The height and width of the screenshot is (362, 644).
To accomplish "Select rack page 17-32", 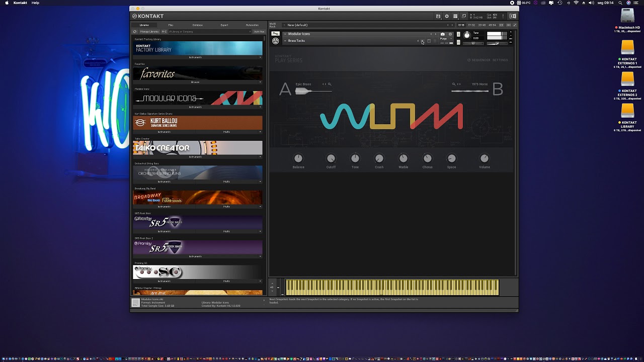I will coord(471,25).
